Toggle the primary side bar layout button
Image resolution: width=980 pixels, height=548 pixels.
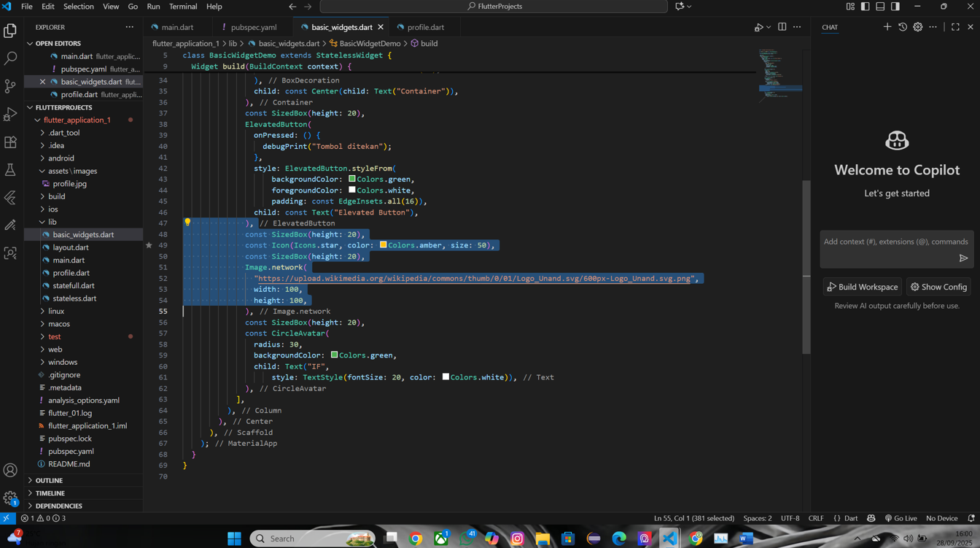click(865, 7)
